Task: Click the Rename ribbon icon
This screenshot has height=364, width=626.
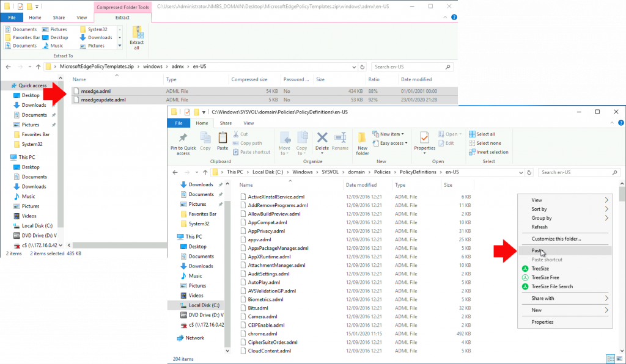Action: 340,141
